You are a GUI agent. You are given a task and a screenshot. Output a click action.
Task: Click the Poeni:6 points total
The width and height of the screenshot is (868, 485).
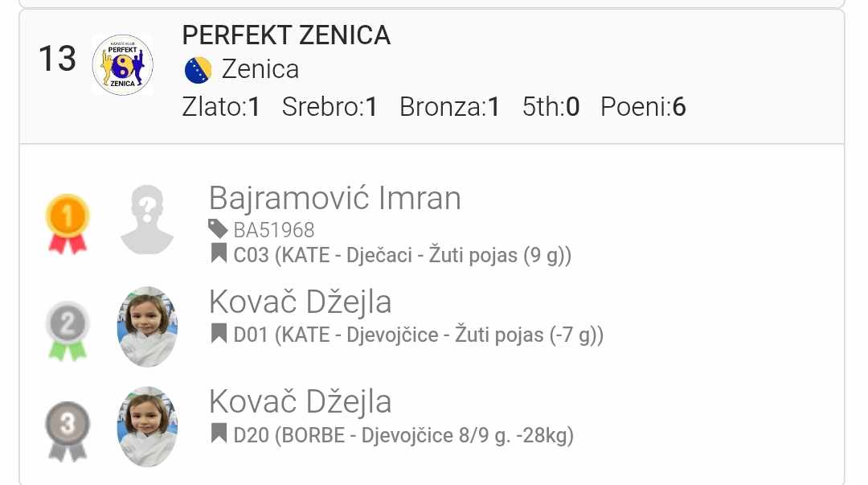tap(643, 107)
